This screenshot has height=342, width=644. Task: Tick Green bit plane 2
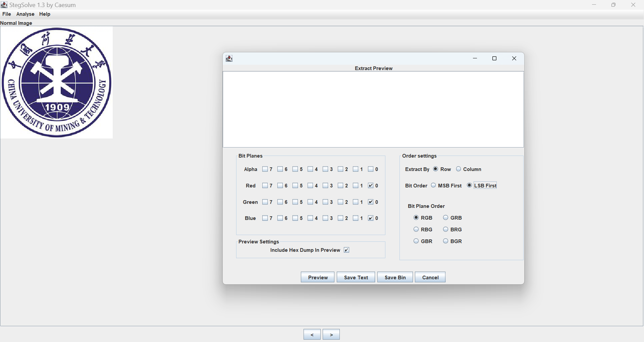340,202
